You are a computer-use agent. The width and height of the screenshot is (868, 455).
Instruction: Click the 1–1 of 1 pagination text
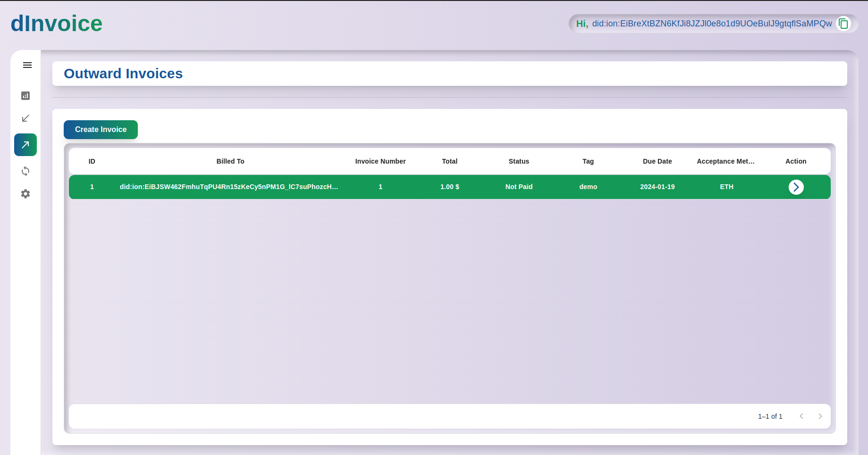point(770,416)
